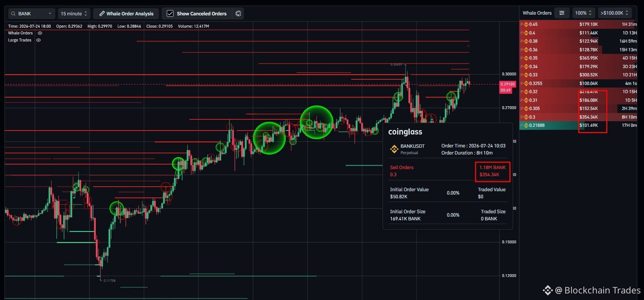The image size is (644, 300).
Task: Change the 15 minute interval selector
Action: 74,14
